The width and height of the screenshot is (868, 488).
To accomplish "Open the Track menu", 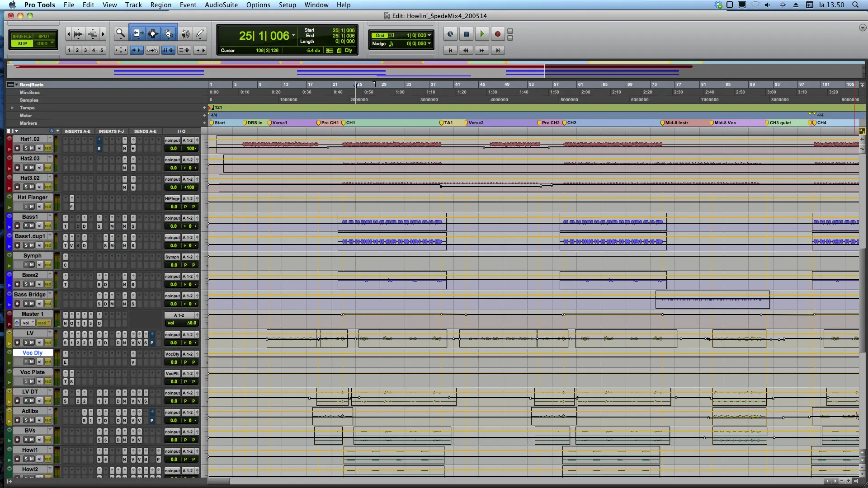I will (133, 5).
